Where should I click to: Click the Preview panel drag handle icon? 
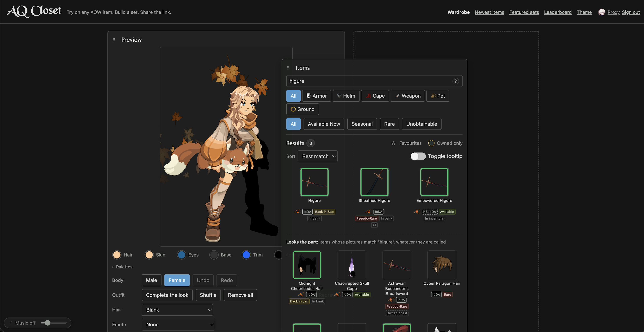tap(114, 40)
